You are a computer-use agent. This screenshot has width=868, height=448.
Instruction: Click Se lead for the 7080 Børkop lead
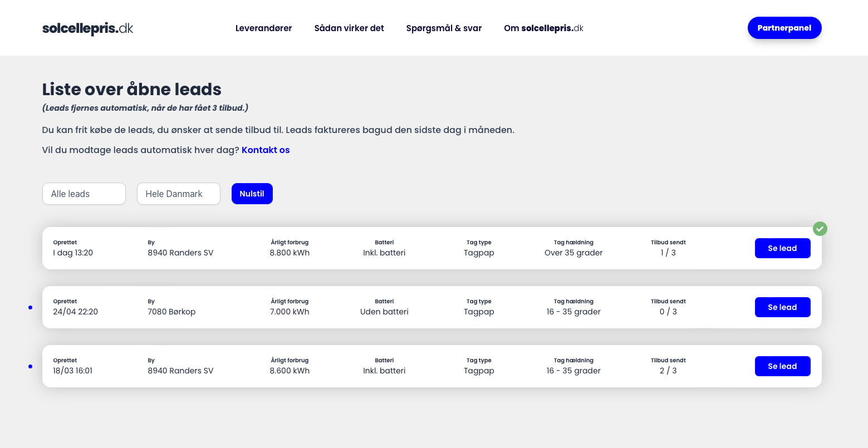782,307
